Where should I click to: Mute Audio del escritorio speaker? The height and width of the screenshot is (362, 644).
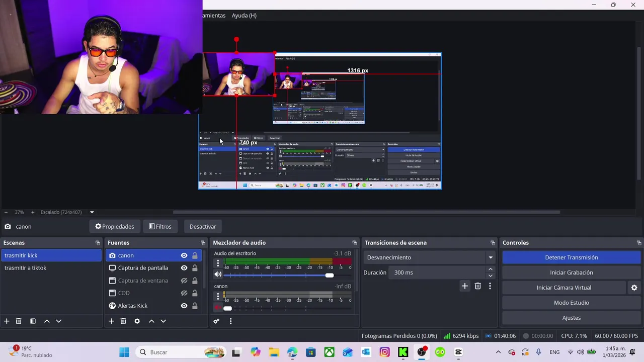click(x=218, y=275)
